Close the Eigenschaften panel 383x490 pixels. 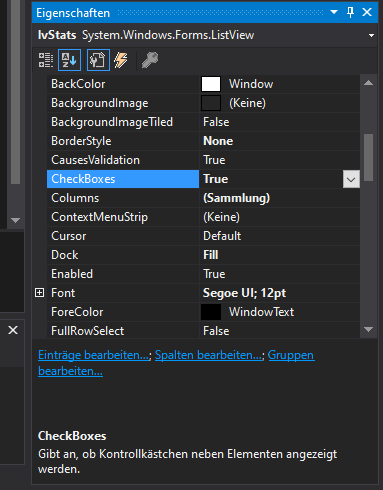tap(367, 12)
